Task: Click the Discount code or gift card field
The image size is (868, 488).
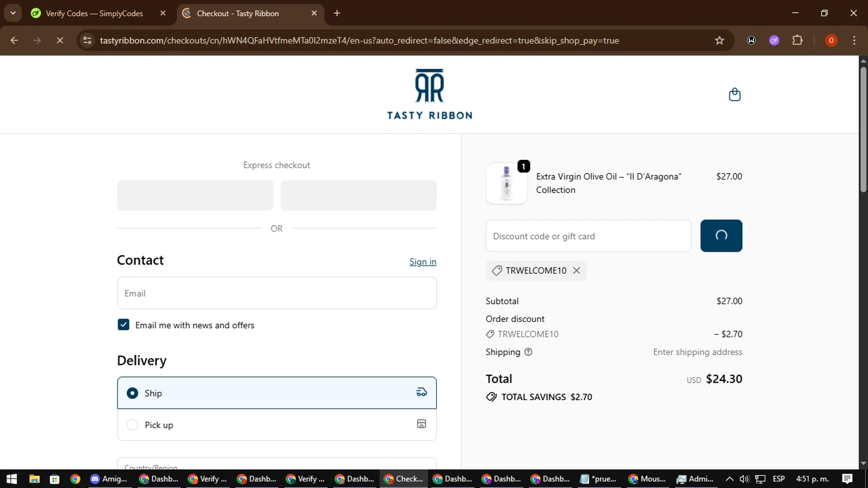Action: [x=589, y=236]
